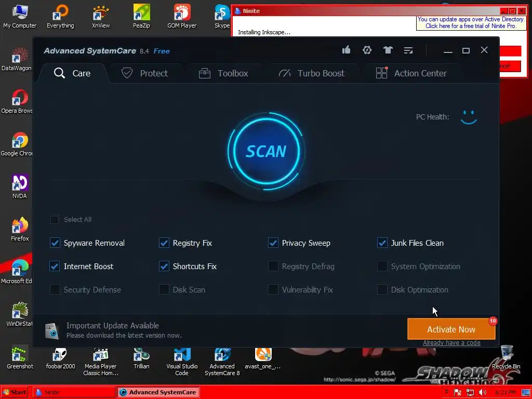Open the XnView desktop shortcut
This screenshot has height=399, width=532.
pyautogui.click(x=101, y=17)
